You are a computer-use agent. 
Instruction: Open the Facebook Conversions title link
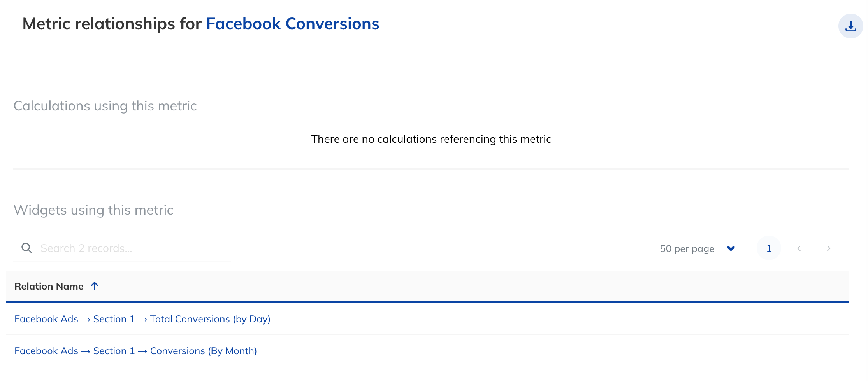tap(292, 24)
